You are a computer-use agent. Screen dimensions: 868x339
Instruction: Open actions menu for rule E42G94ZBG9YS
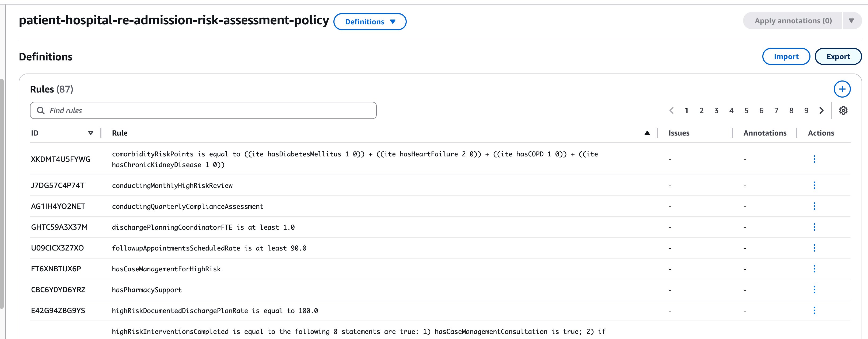tap(814, 311)
